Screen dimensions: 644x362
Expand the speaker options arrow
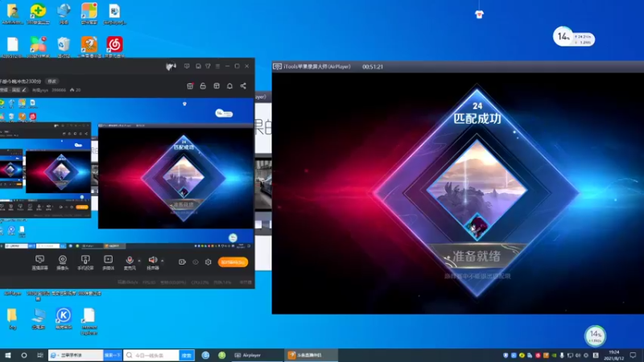pyautogui.click(x=163, y=261)
